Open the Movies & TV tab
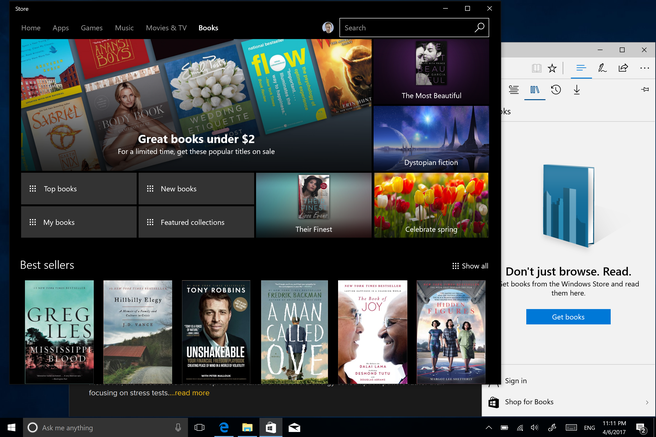The image size is (656, 437). click(x=166, y=28)
